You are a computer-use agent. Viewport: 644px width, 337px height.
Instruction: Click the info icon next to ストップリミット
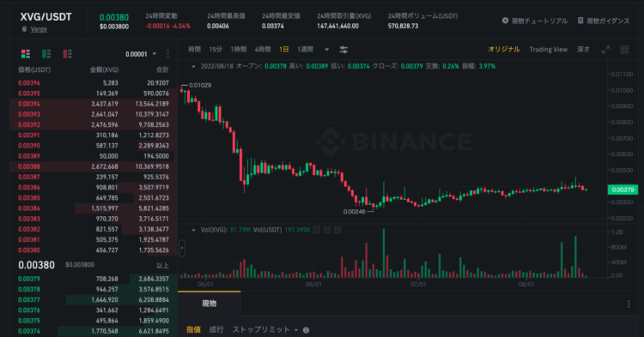pyautogui.click(x=306, y=330)
